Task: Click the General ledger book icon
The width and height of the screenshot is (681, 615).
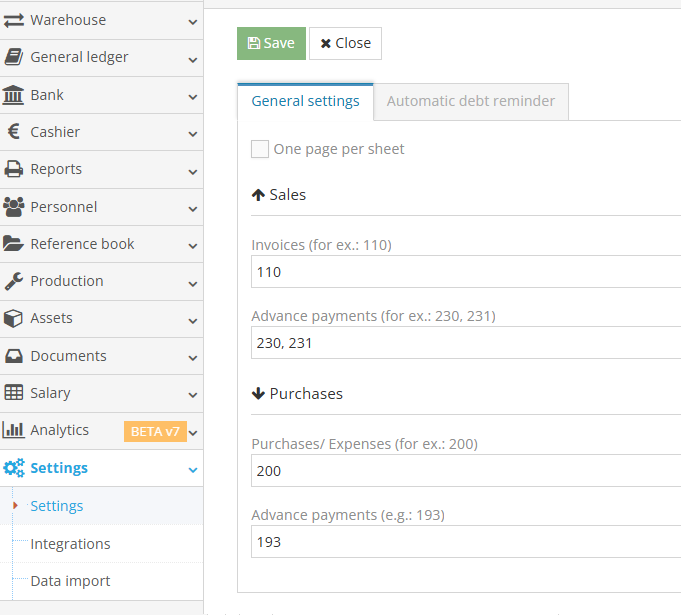Action: tap(14, 57)
